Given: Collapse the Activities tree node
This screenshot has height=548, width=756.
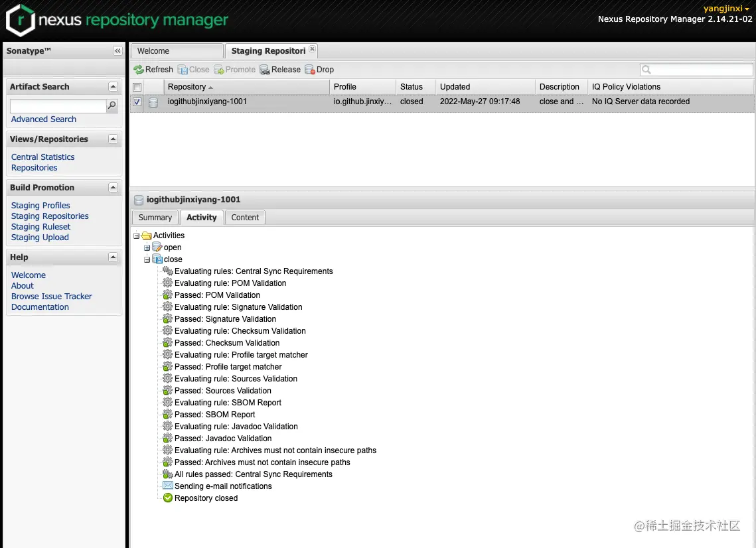Looking at the screenshot, I should coord(137,236).
